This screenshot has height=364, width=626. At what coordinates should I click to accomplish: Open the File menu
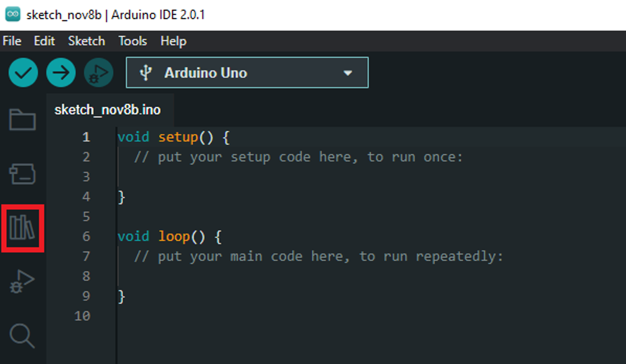pos(12,41)
